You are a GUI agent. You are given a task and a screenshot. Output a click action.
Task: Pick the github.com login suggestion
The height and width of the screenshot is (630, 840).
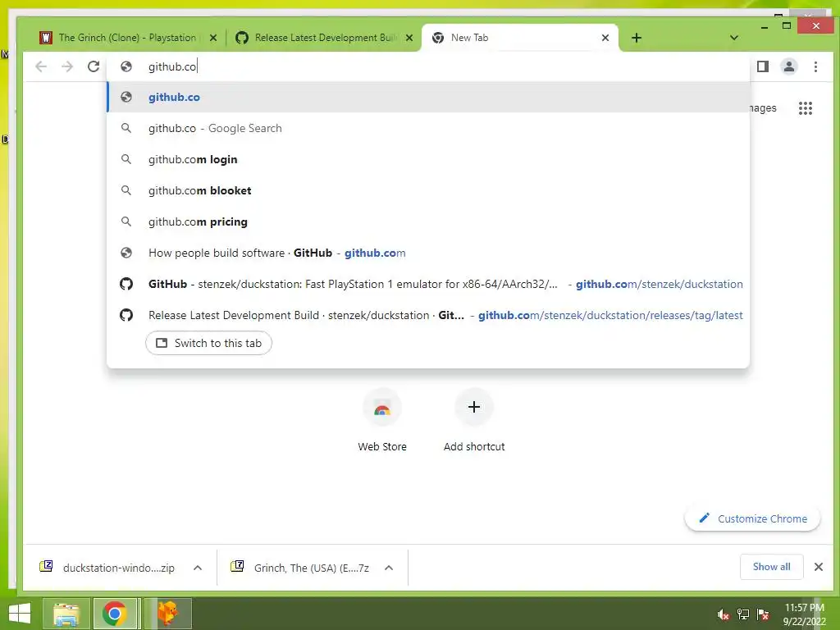click(428, 159)
